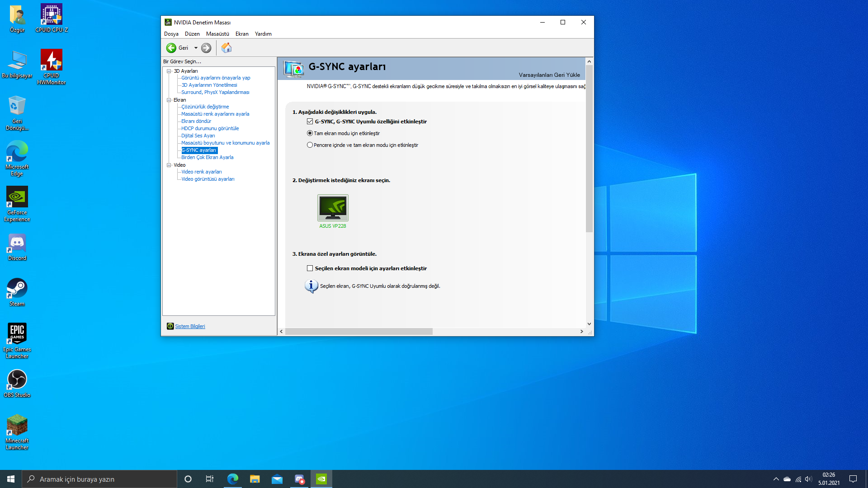The image size is (868, 488).
Task: Collapse the 3D Ayarları tree node
Action: pos(169,71)
